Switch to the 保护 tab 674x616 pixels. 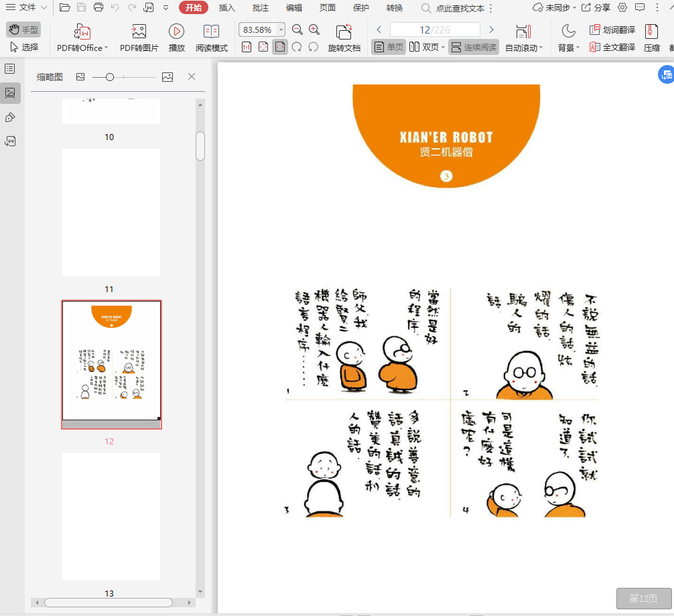[x=360, y=8]
